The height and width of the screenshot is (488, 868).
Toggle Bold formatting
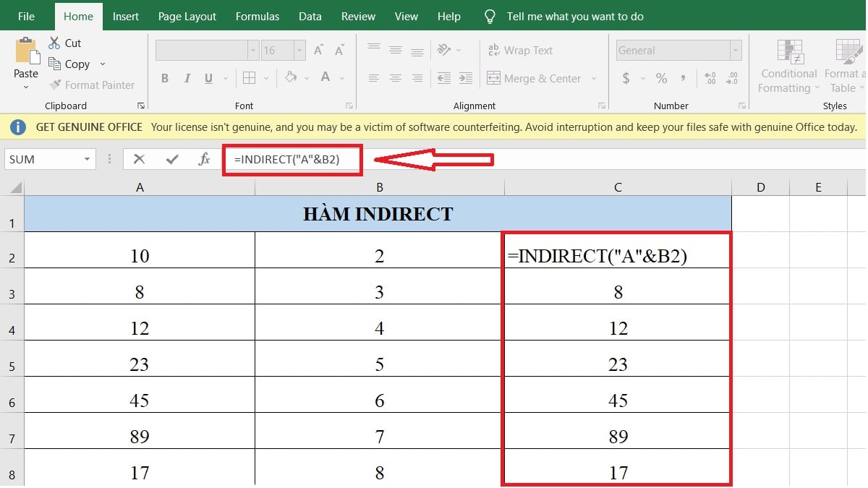click(x=165, y=78)
